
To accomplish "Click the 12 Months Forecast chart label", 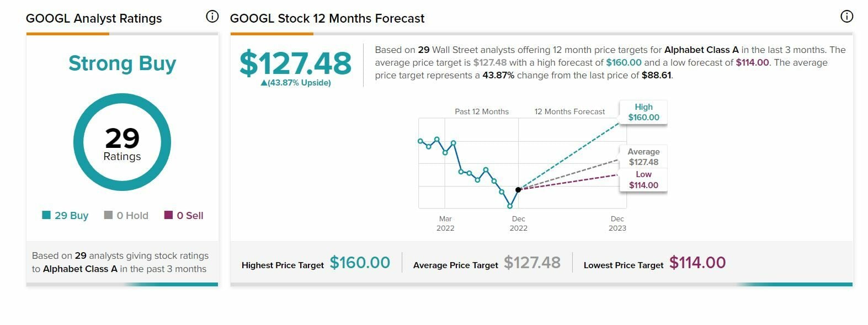I will click(x=569, y=111).
